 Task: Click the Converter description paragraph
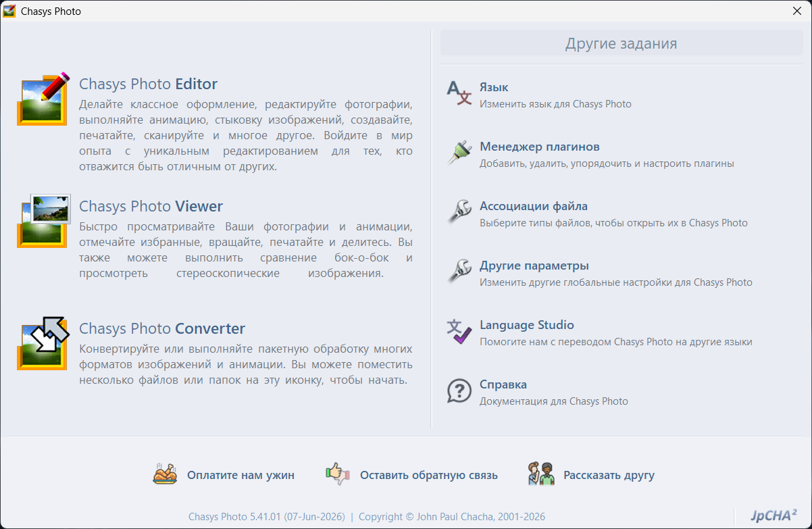(246, 364)
